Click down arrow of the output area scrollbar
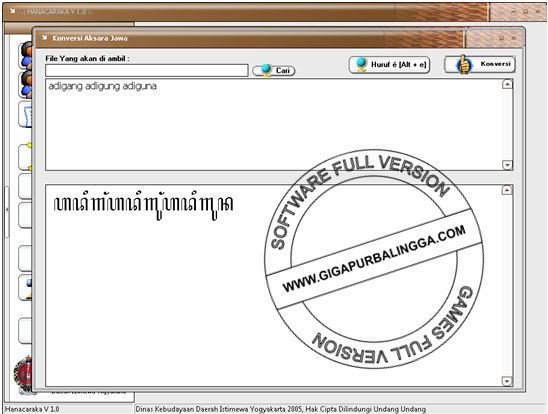 coord(507,381)
